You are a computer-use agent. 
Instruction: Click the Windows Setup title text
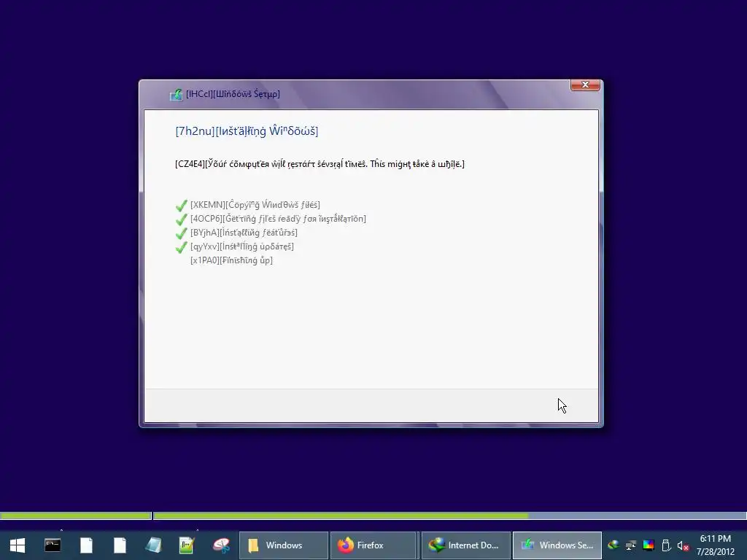point(233,94)
